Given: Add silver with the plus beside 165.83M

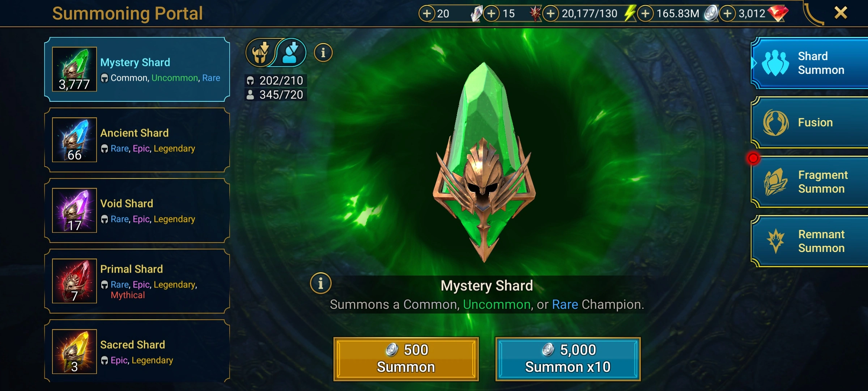Looking at the screenshot, I should click(x=646, y=14).
